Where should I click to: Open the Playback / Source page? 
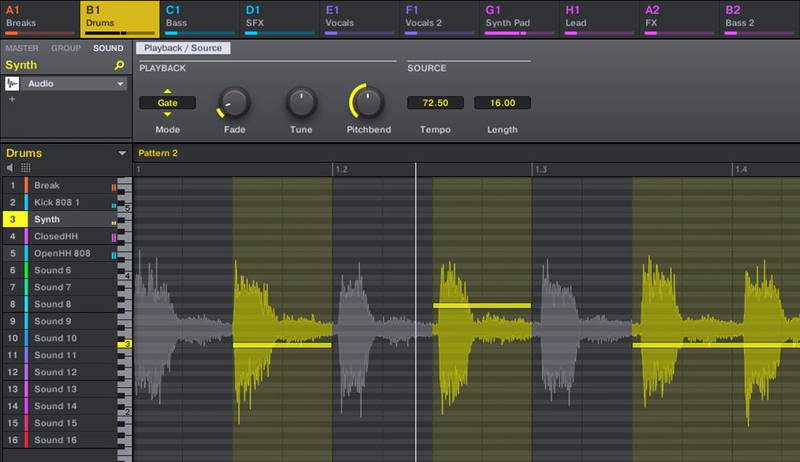(184, 48)
